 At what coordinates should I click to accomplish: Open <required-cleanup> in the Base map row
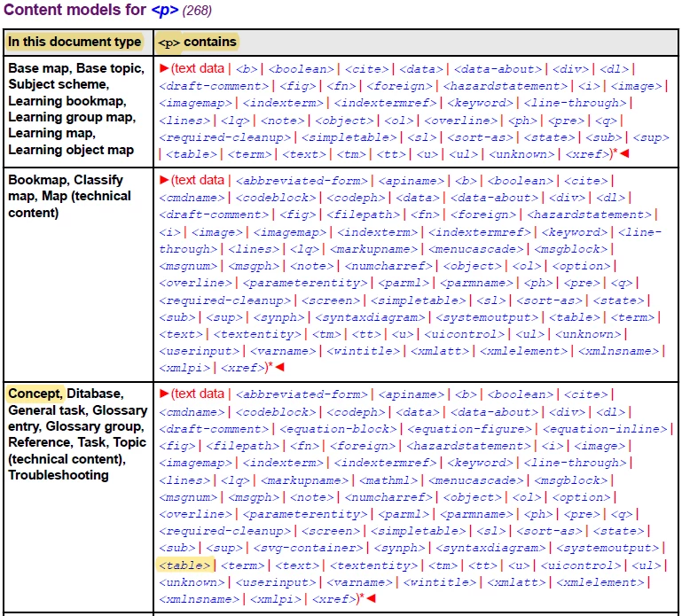(x=225, y=137)
